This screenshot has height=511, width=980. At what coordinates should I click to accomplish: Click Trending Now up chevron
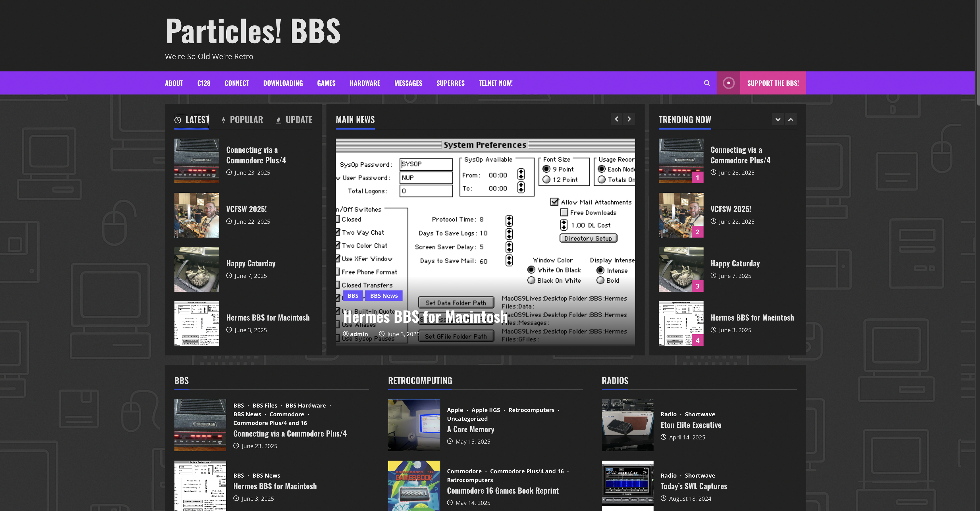tap(791, 119)
